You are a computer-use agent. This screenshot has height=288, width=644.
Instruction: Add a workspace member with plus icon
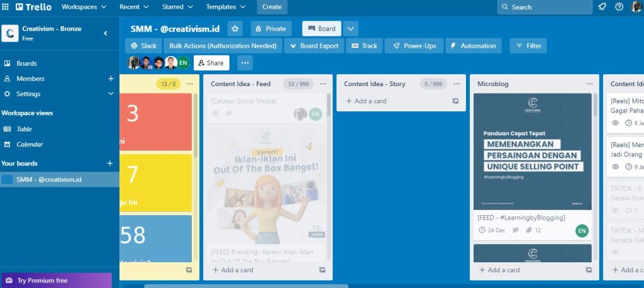pos(111,79)
